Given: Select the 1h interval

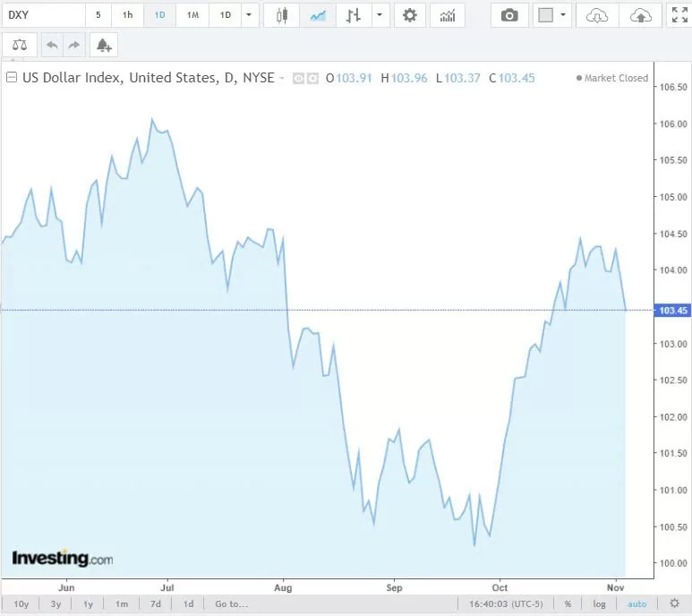Looking at the screenshot, I should [x=128, y=15].
